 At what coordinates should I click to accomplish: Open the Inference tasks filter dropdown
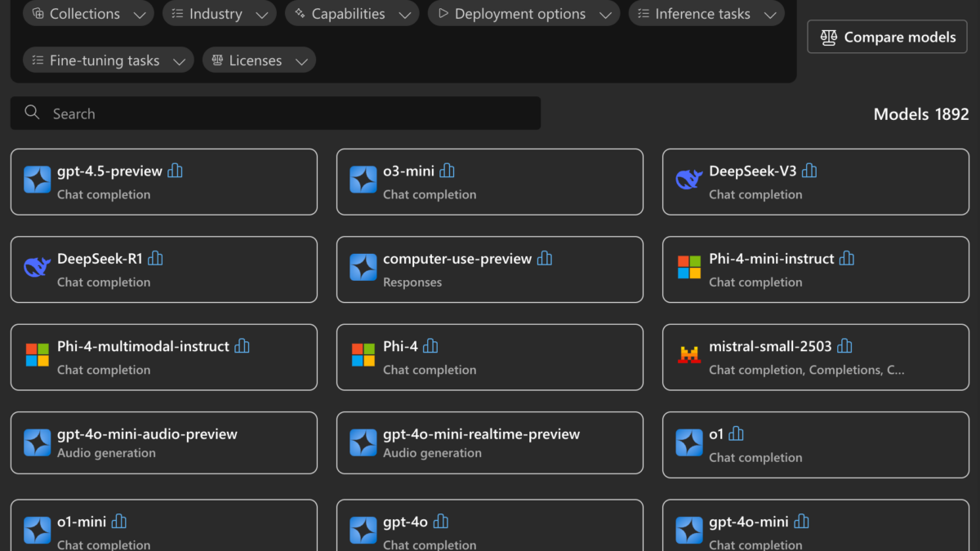pos(706,14)
